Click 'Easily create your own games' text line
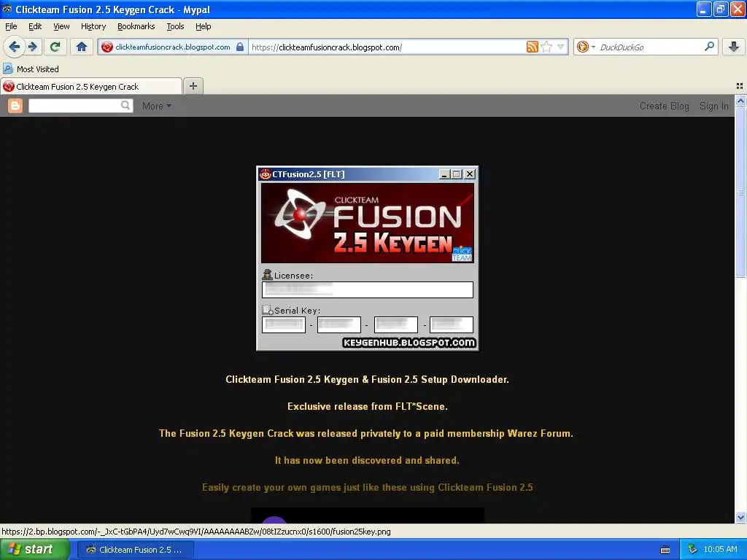 pyautogui.click(x=368, y=487)
